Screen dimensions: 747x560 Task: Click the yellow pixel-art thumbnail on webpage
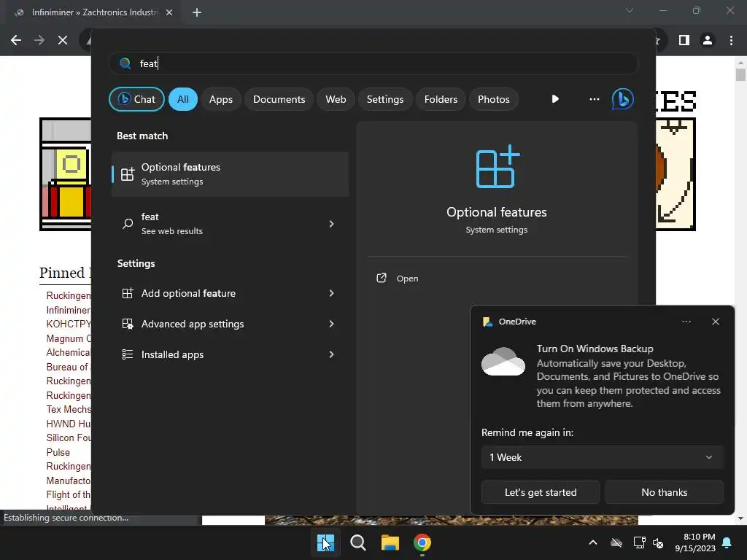click(65, 174)
